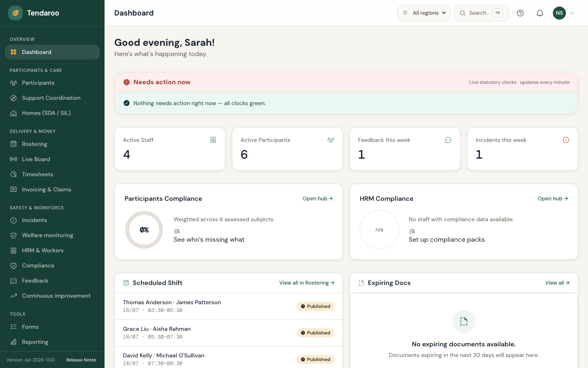
Task: Click See who's missing what
Action: 209,240
